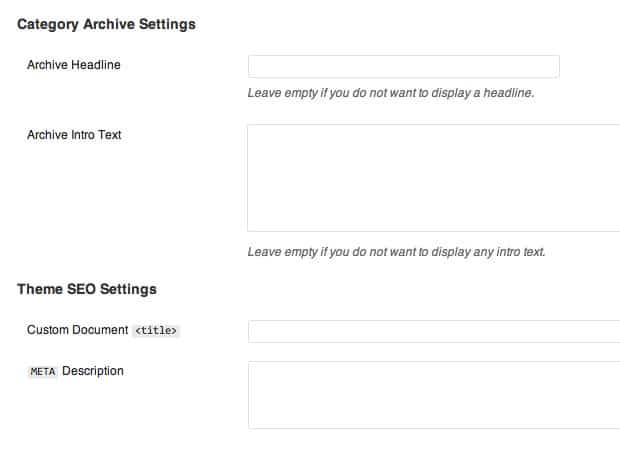The width and height of the screenshot is (620, 450).
Task: Click the META code tag
Action: pos(43,372)
